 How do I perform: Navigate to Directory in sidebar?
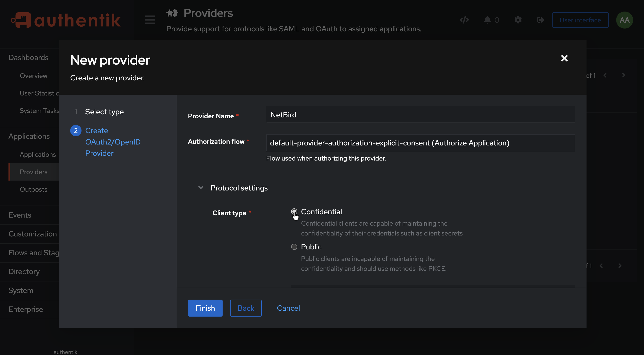coord(24,272)
